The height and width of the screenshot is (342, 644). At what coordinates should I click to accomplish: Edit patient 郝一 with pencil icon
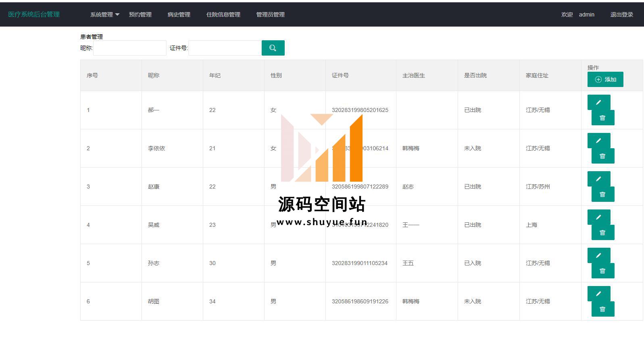pos(598,102)
